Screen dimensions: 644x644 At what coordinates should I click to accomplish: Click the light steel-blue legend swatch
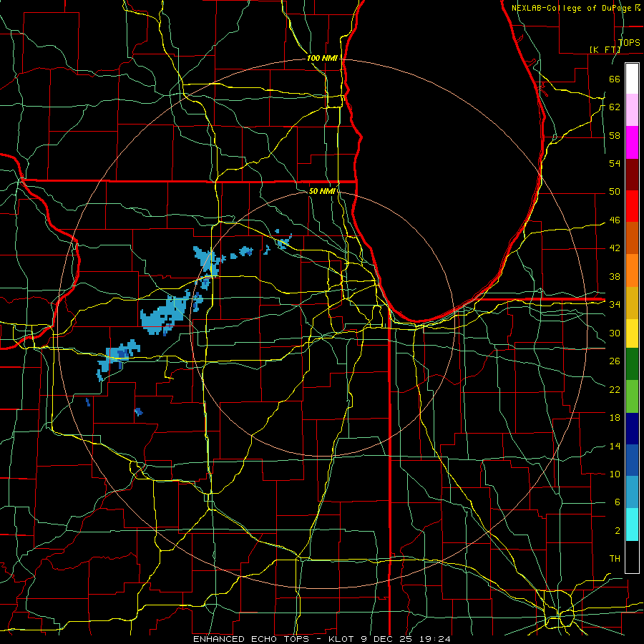pyautogui.click(x=632, y=492)
